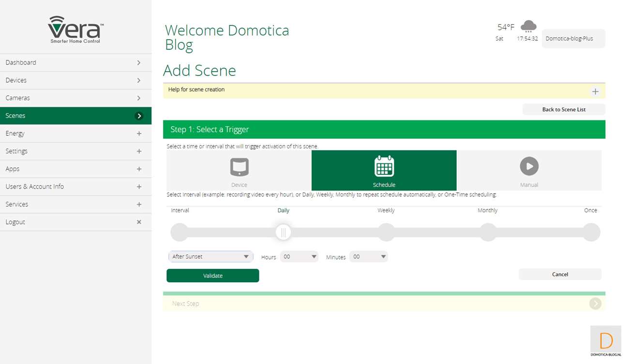Set schedule to Weekly option
This screenshot has width=629, height=364.
pos(386,232)
